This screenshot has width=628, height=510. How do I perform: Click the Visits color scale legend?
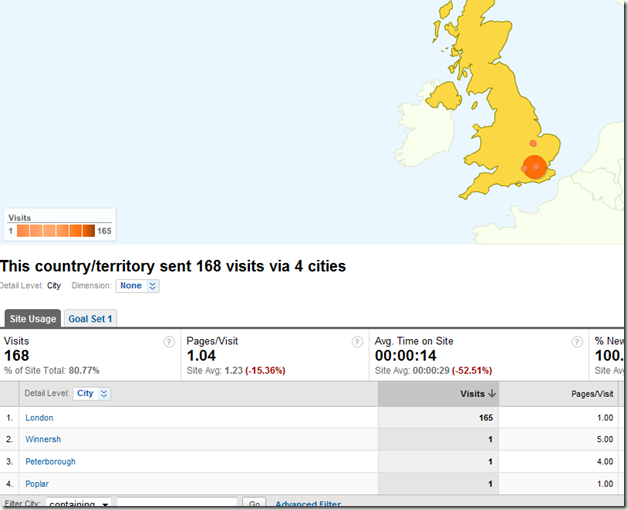(56, 231)
